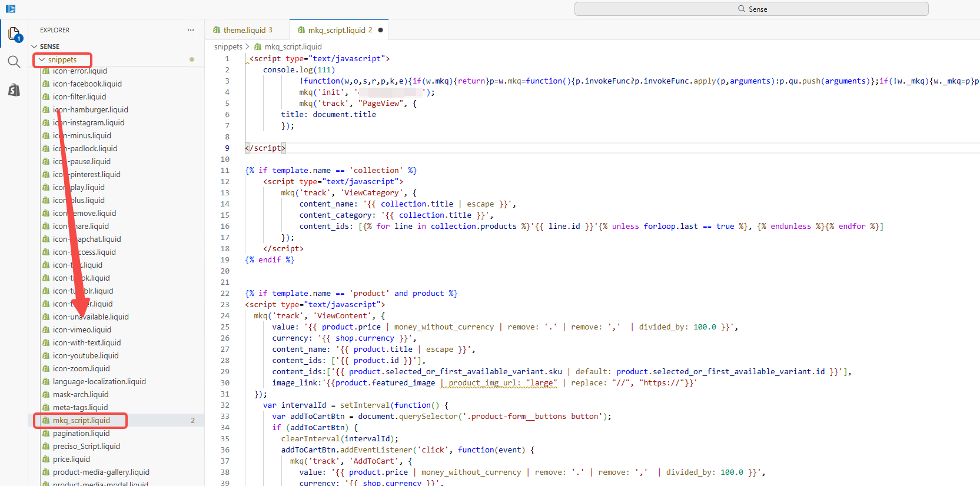Viewport: 980px width, 486px height.
Task: Open icon-pause.liquid file
Action: coord(82,162)
